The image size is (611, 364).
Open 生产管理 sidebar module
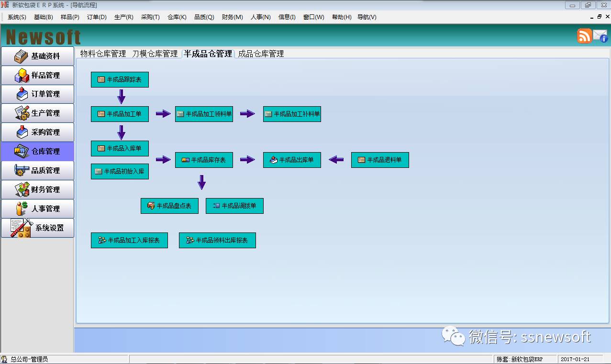click(x=38, y=113)
